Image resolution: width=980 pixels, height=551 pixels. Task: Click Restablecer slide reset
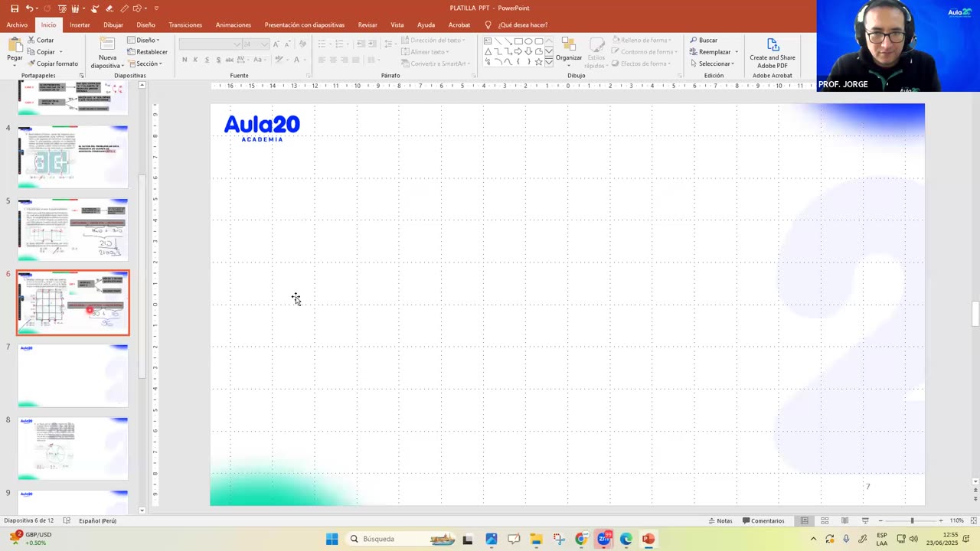tap(147, 52)
